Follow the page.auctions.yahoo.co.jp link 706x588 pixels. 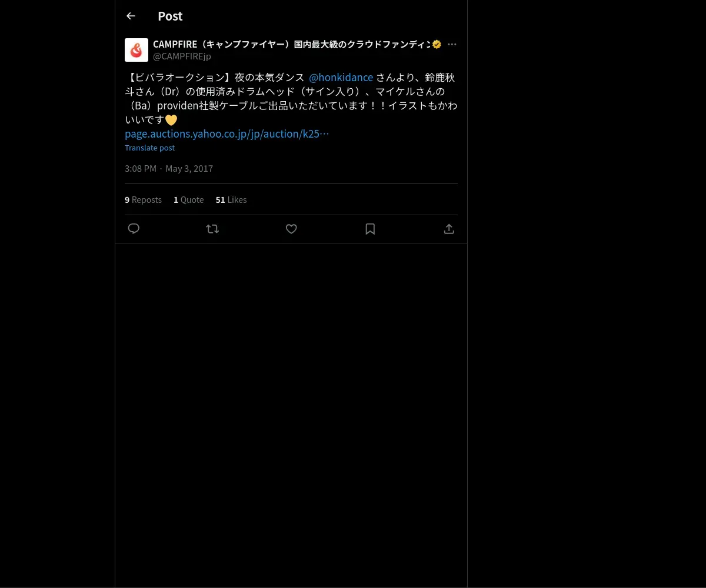(x=227, y=133)
